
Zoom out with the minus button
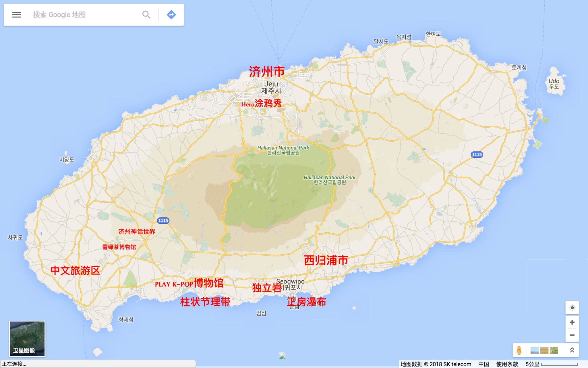572,335
